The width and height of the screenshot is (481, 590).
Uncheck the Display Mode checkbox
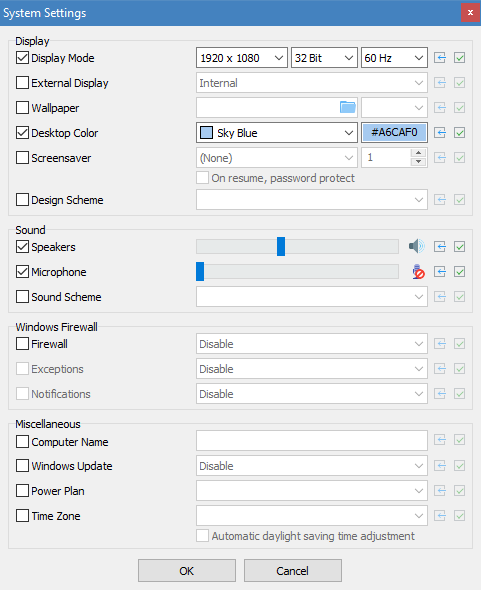tap(22, 58)
